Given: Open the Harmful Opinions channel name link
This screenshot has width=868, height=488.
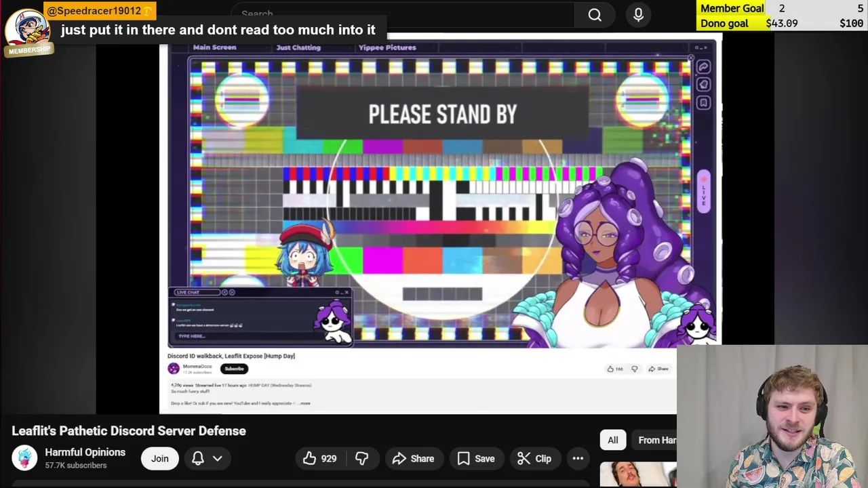Looking at the screenshot, I should (x=85, y=452).
